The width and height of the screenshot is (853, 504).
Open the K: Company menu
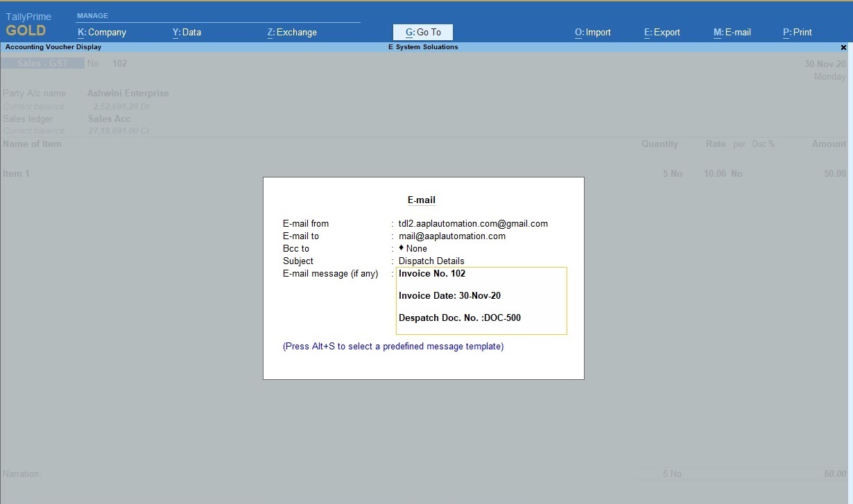pyautogui.click(x=102, y=32)
